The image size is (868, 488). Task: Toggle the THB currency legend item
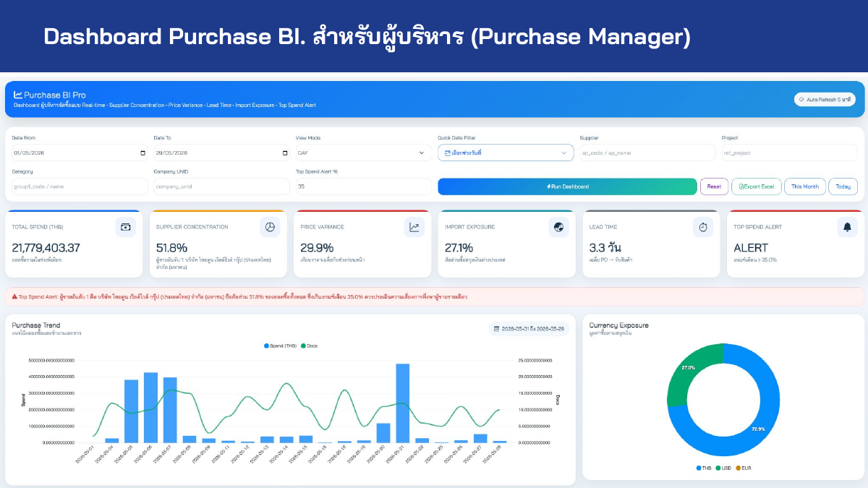click(x=704, y=468)
